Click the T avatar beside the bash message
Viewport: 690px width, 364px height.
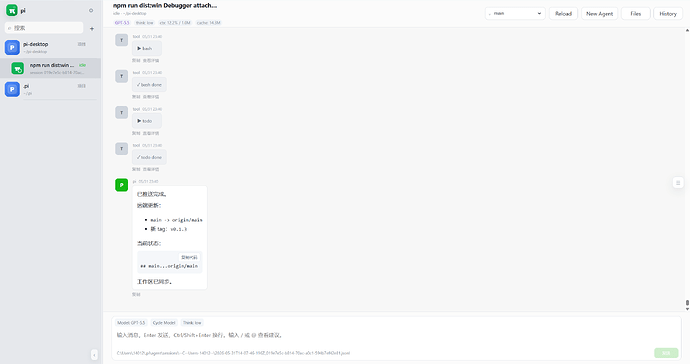tap(121, 40)
